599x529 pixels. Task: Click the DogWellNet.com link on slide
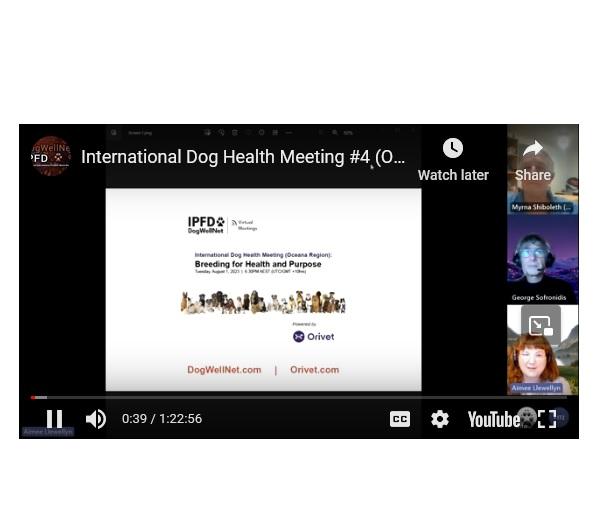[224, 370]
